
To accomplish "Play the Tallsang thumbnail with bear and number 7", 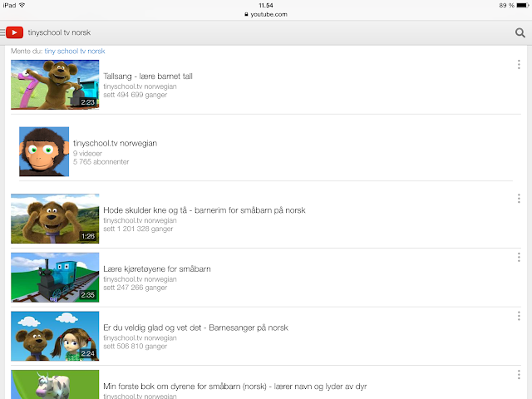I will [55, 85].
